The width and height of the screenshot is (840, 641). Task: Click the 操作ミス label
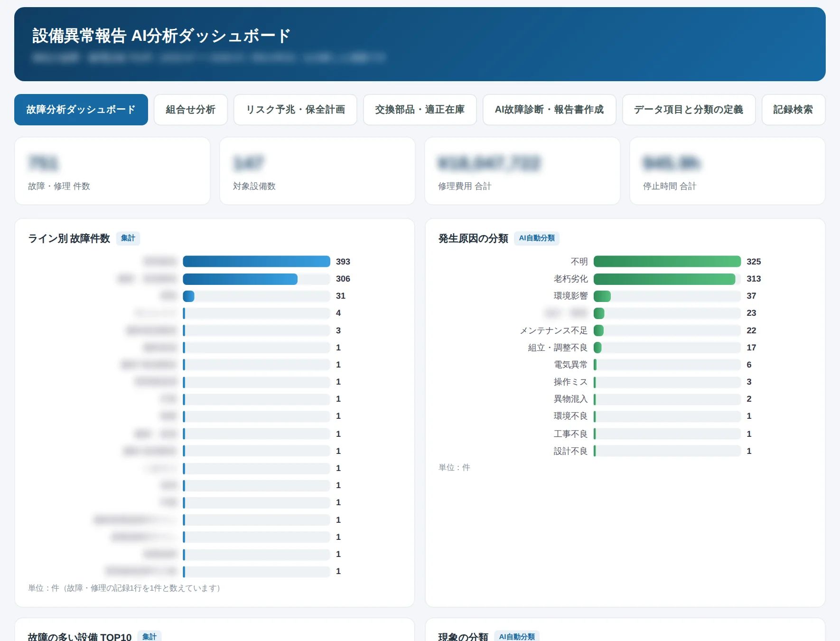570,382
